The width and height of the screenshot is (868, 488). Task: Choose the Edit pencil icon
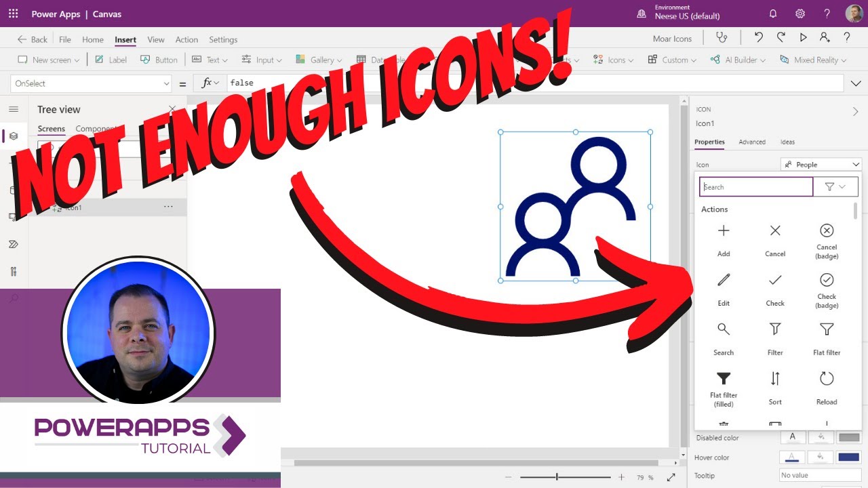click(x=724, y=289)
